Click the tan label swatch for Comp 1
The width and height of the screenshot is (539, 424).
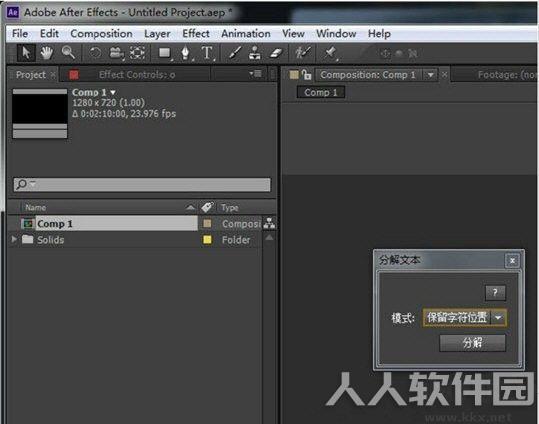(207, 224)
